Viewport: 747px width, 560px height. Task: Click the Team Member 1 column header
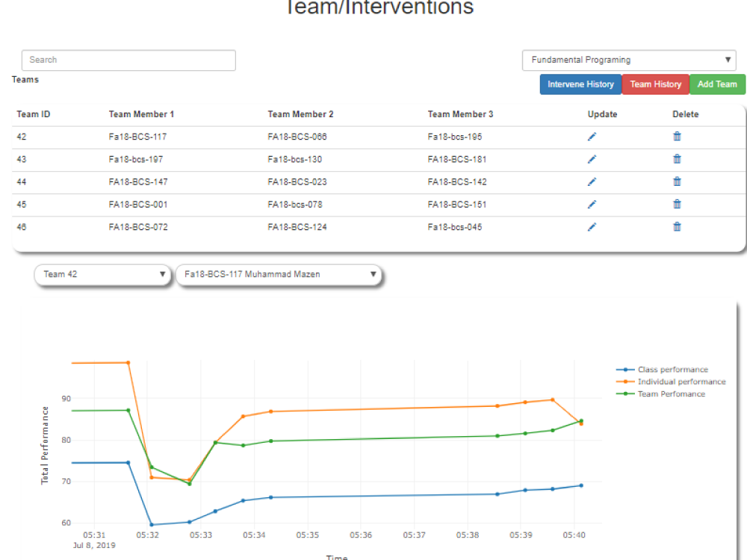pyautogui.click(x=141, y=114)
